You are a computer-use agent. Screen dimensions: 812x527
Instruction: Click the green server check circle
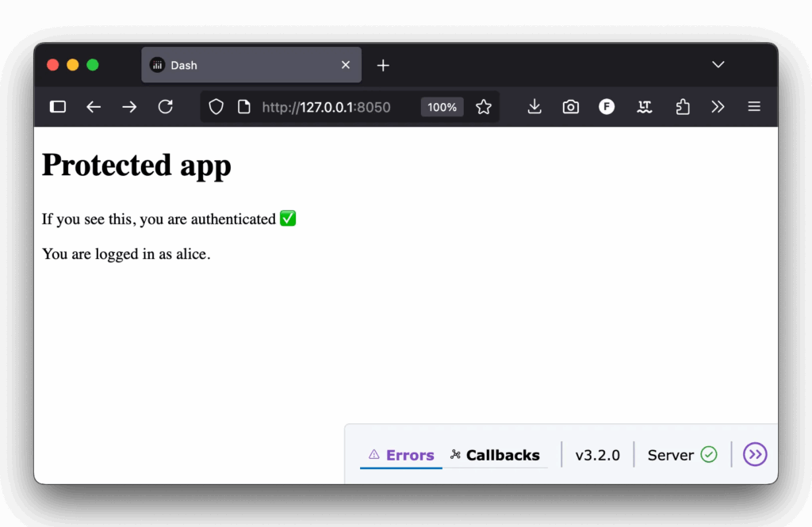tap(709, 455)
